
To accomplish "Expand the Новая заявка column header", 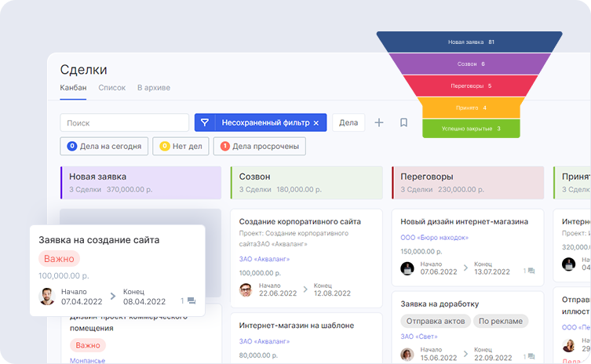I will click(x=140, y=182).
